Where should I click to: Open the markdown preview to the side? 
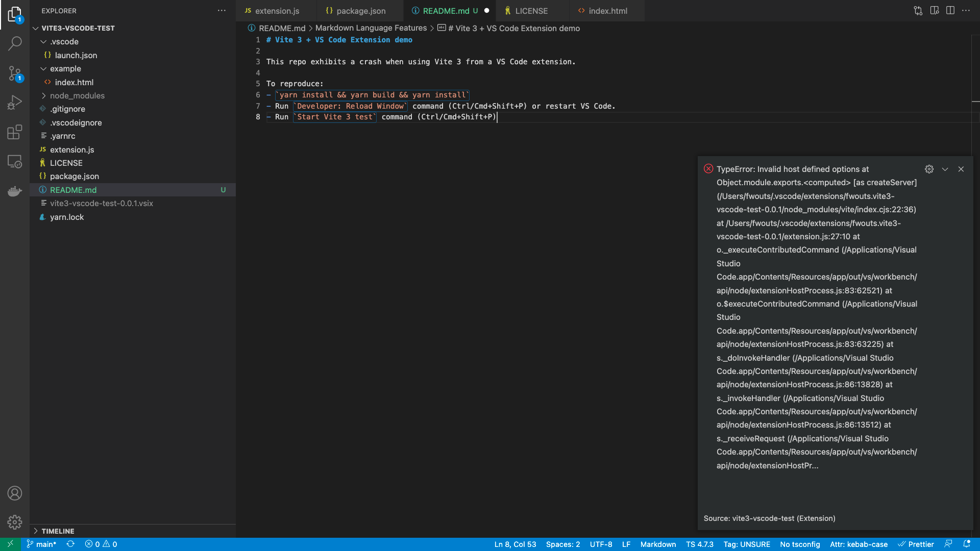pyautogui.click(x=934, y=11)
